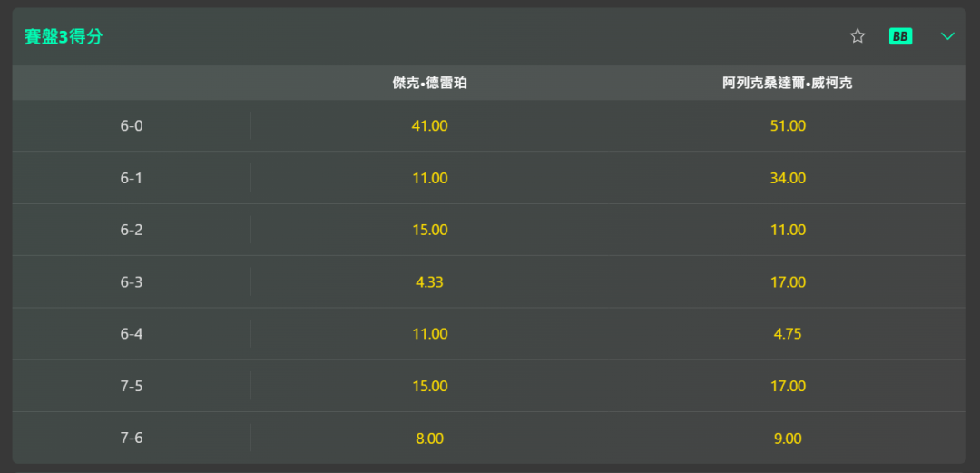
Task: Select 阿列克桑達爾•威柯克 6-0 odds 51.00
Action: 788,126
